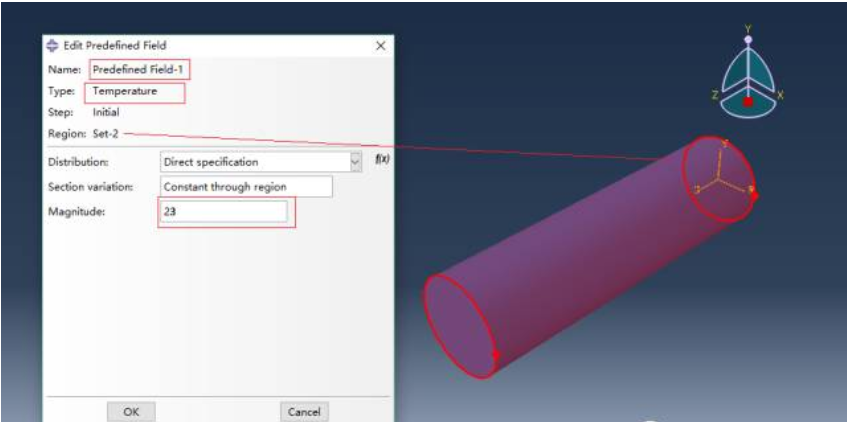Click the Predefined Field-1 name label
Screen dimensions: 847x422
138,69
